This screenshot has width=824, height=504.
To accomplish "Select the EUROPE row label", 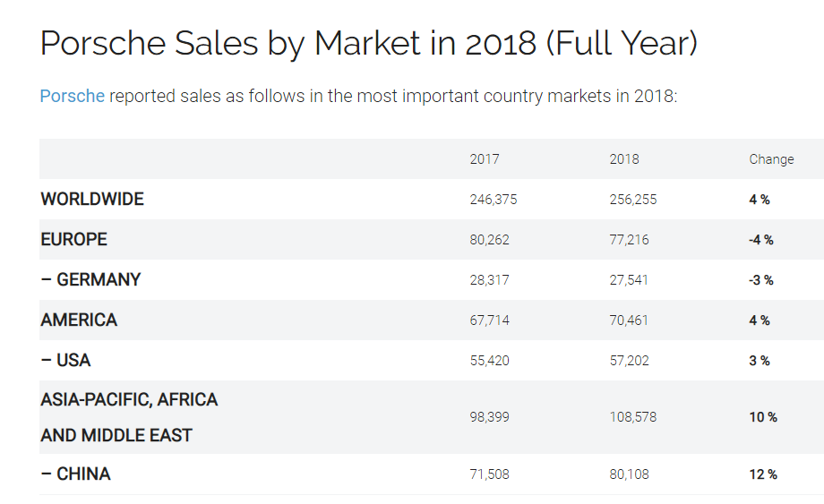I will 73,239.
